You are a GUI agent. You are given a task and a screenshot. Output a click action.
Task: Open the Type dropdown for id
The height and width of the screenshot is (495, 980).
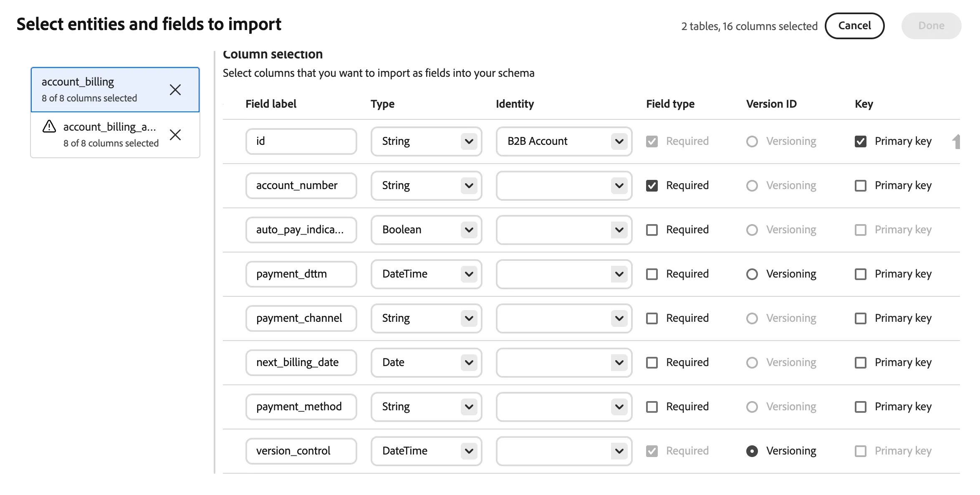pyautogui.click(x=426, y=141)
